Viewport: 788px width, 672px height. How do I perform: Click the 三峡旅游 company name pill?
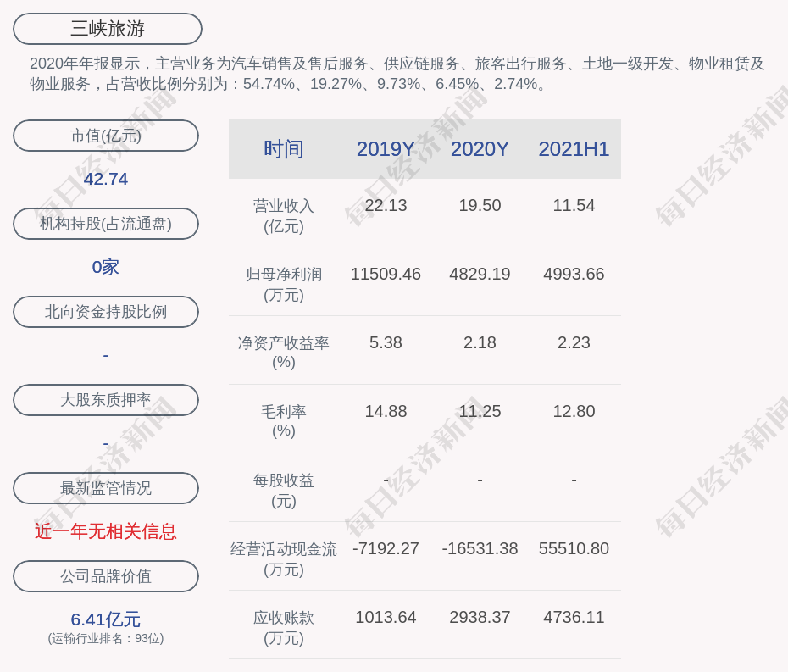pos(108,29)
